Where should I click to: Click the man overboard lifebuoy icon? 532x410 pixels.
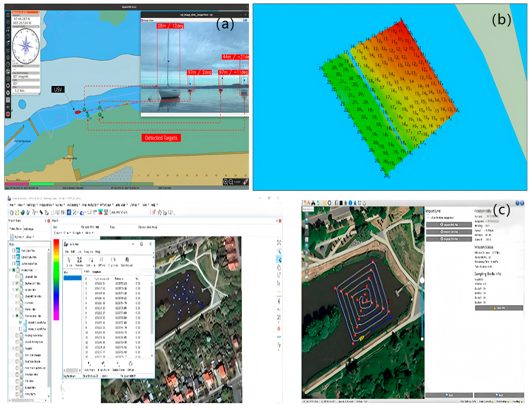tap(8, 114)
